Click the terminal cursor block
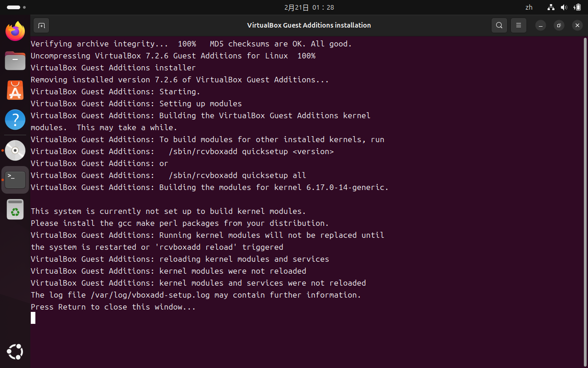This screenshot has width=588, height=368. coord(33,318)
